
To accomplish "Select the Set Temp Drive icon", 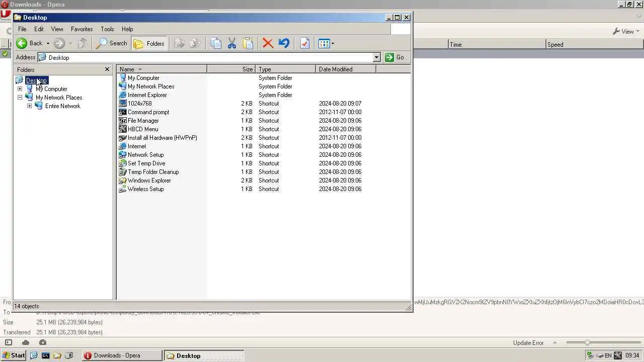I will click(122, 163).
